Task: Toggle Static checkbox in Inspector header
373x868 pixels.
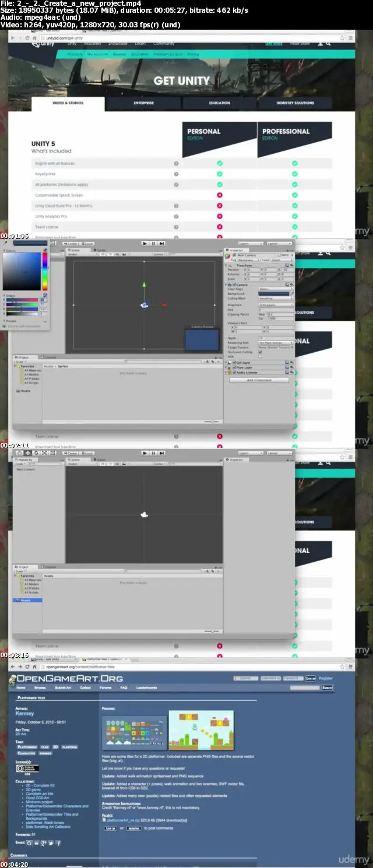Action: point(279,255)
